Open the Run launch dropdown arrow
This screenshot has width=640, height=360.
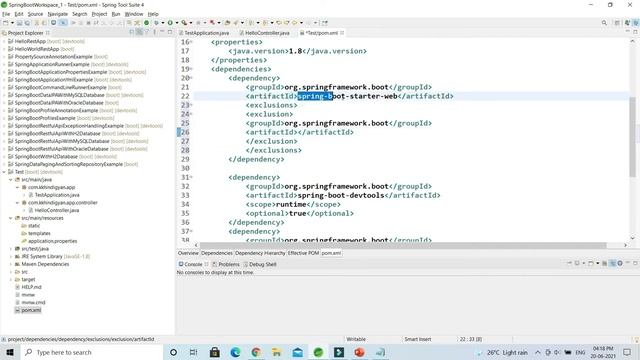point(177,23)
